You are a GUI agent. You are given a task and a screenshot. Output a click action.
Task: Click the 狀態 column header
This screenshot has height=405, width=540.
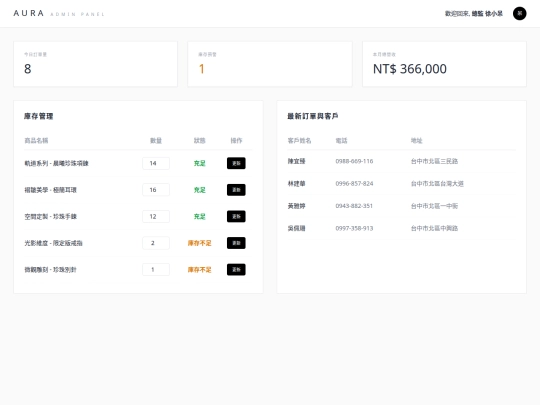pos(199,141)
